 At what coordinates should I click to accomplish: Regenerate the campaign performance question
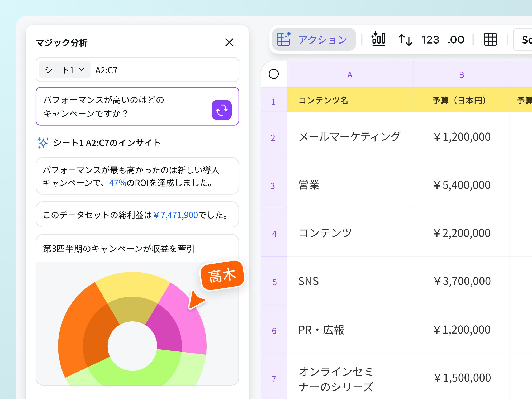coord(222,110)
